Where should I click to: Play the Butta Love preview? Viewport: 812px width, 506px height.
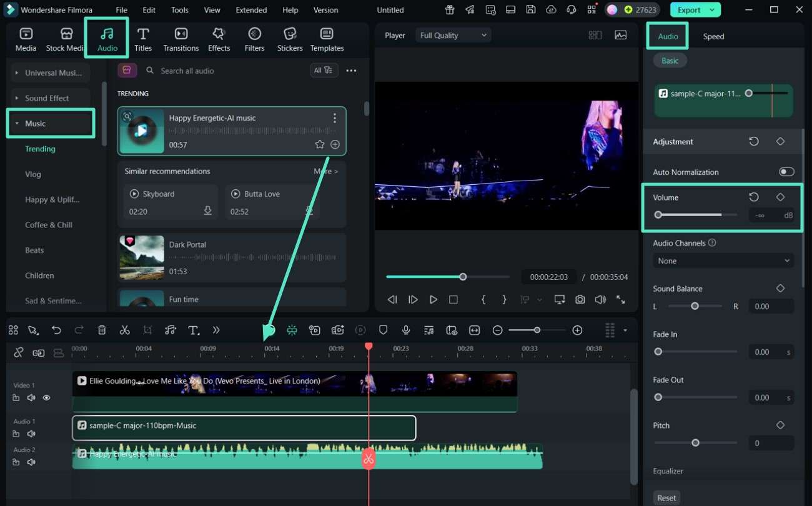tap(235, 194)
